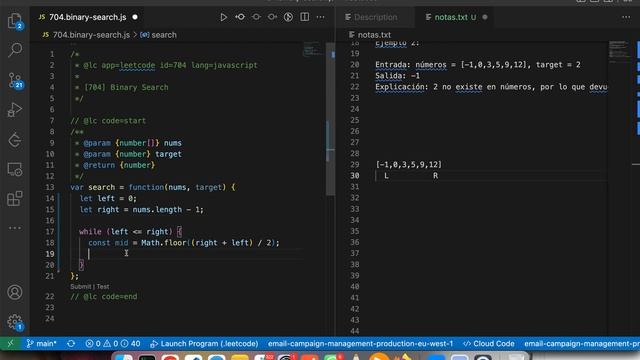The image size is (640, 360).
Task: Click the middle commit revision icon in the editor toolbar
Action: point(256,17)
